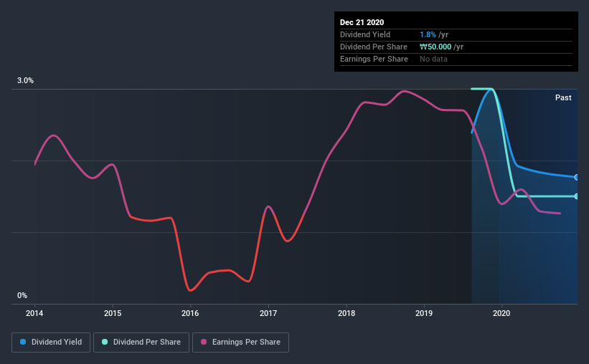Viewport: 589px width, 364px height.
Task: Toggle the Dividend Yield legend button
Action: point(51,343)
